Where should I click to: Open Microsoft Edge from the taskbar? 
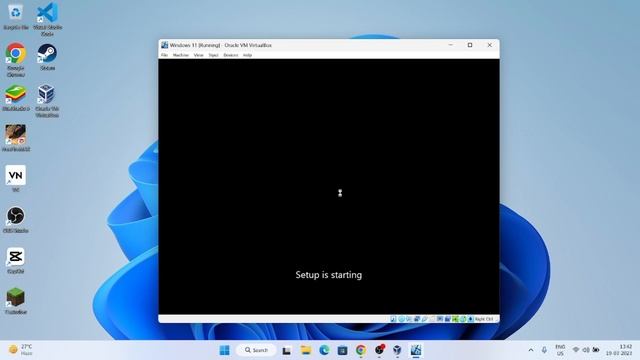tap(324, 350)
